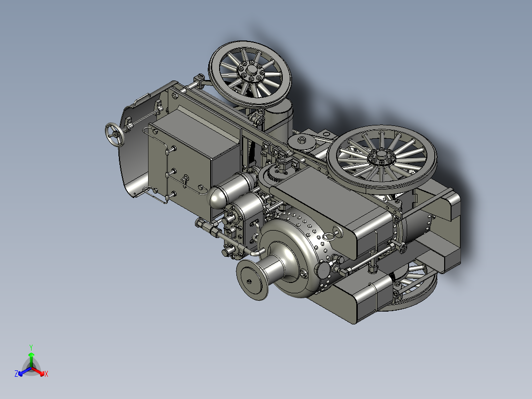This screenshot has width=532, height=399.
Task: Select the chimney flange disc at the boiler front
Action: (x=252, y=279)
